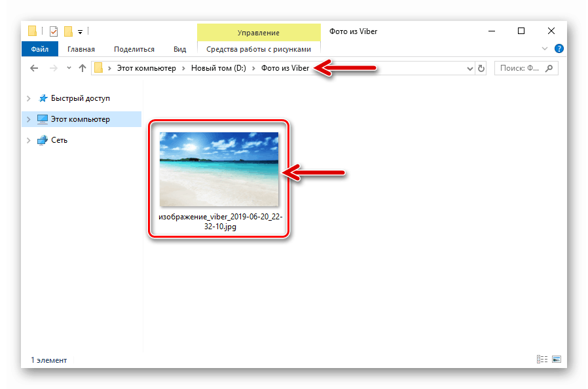The width and height of the screenshot is (588, 389).
Task: Click the folder window icon in title bar
Action: click(33, 31)
